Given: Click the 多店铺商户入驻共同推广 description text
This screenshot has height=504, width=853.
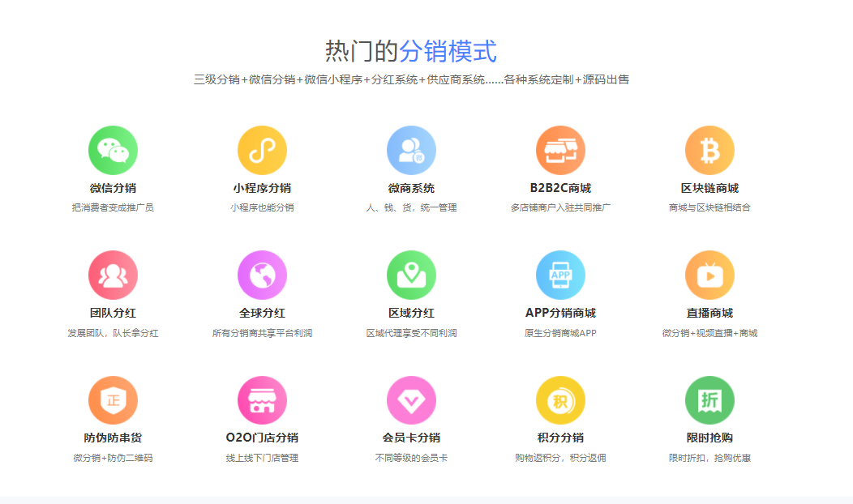Looking at the screenshot, I should (560, 207).
